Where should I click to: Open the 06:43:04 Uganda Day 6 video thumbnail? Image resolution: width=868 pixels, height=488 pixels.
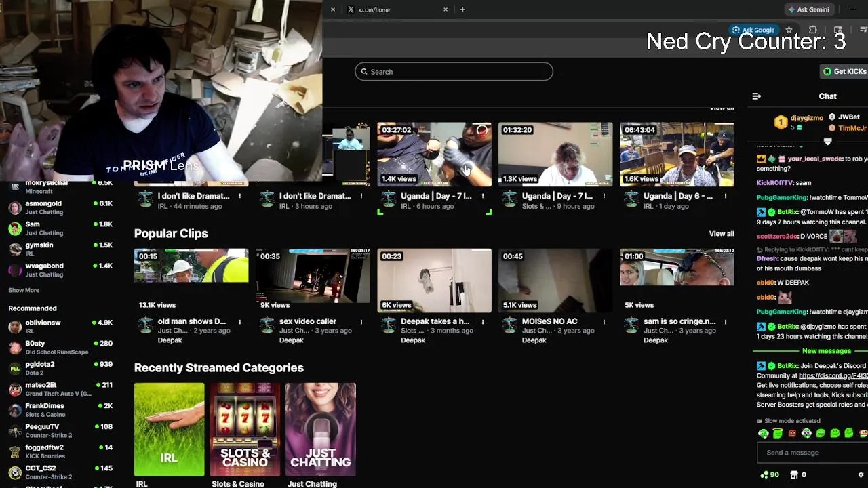677,154
